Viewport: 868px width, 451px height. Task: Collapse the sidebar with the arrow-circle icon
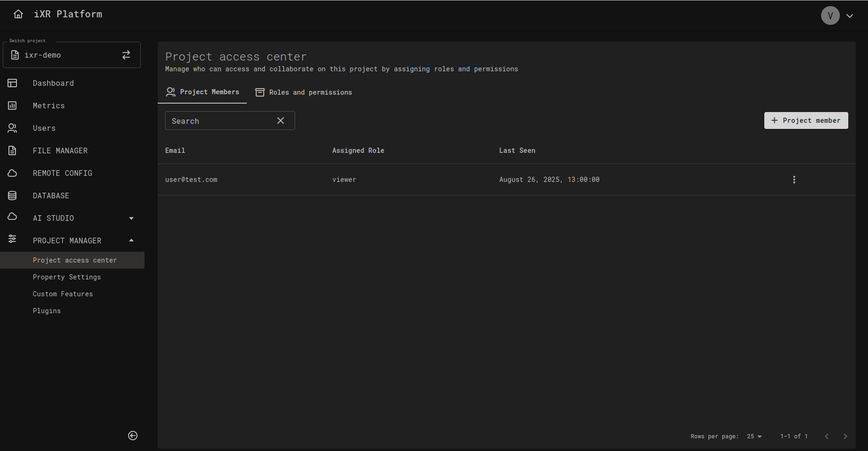pyautogui.click(x=133, y=436)
